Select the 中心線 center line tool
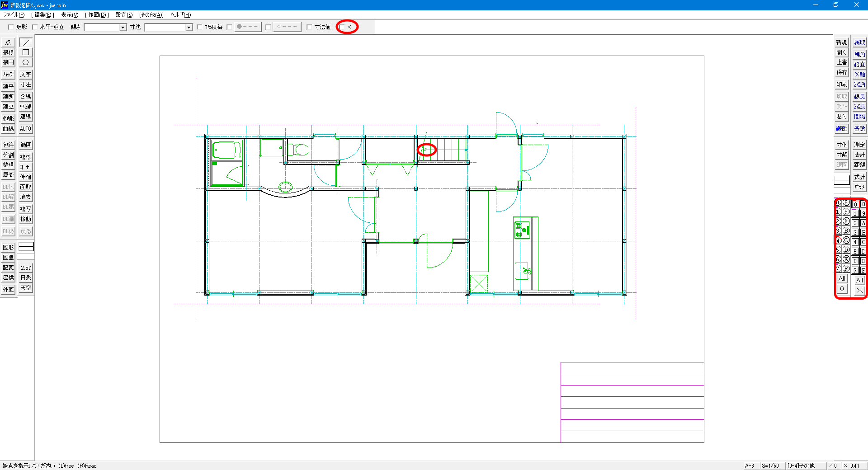Screen dimensions: 868x470 coord(26,107)
